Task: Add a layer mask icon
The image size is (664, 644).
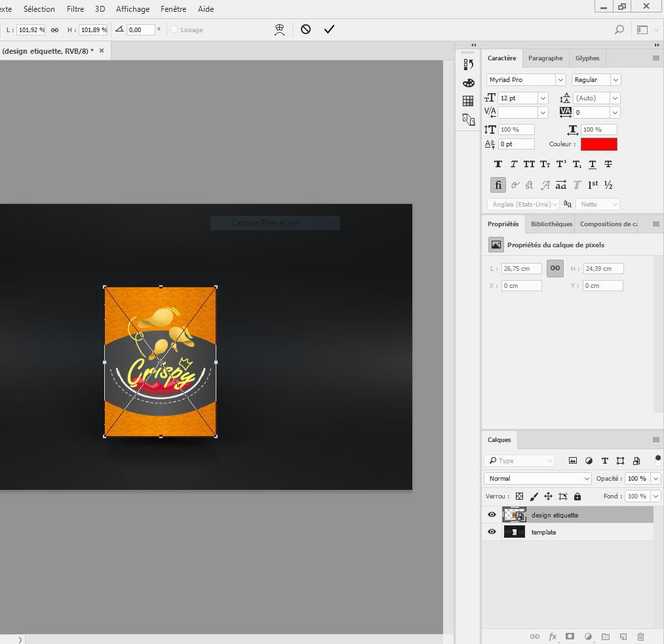Action: click(x=570, y=636)
